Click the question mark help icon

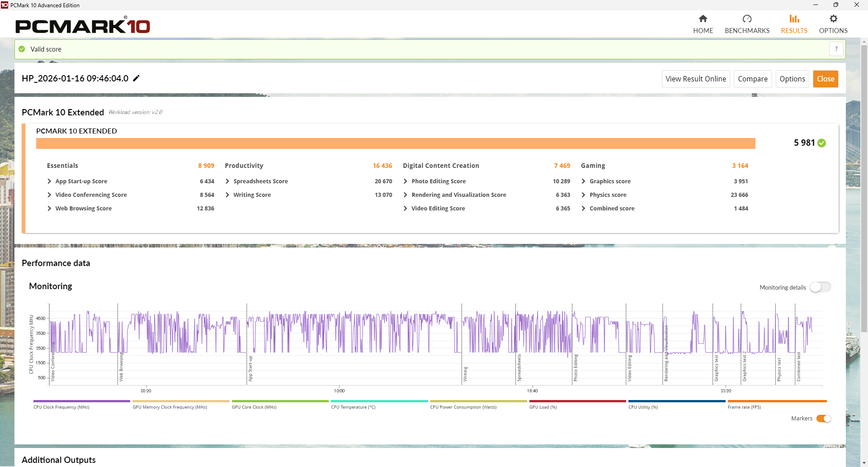coord(836,49)
